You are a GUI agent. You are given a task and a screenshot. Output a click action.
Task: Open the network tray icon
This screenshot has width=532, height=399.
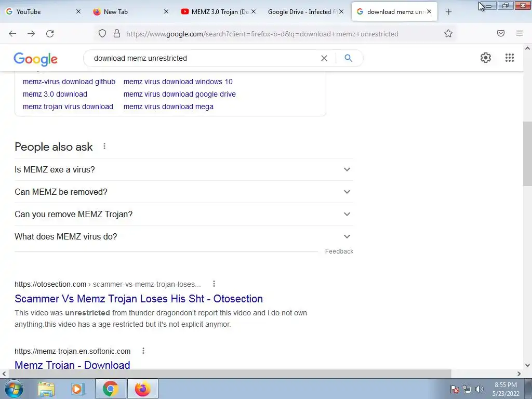[467, 389]
